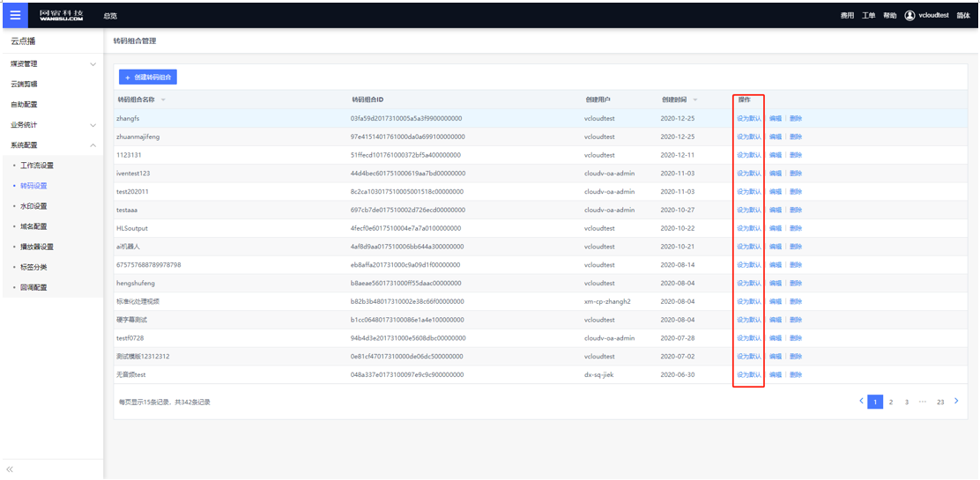Delete the hengshufeng transcoding group

pos(796,283)
